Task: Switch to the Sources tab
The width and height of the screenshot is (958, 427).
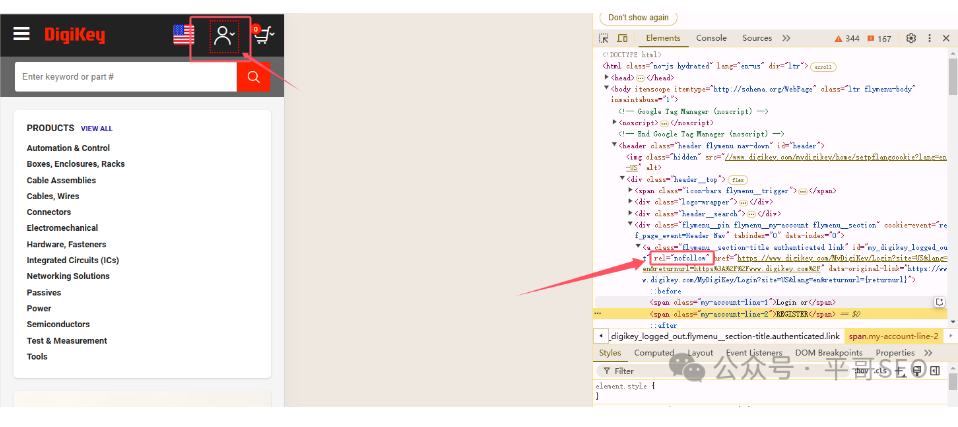Action: coord(756,38)
